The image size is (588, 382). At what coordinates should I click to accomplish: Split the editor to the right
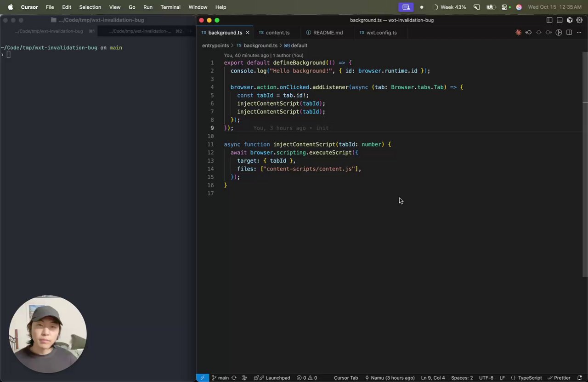pyautogui.click(x=569, y=33)
